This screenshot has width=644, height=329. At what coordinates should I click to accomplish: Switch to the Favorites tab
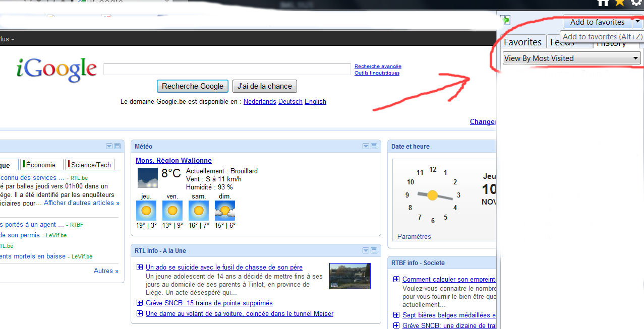click(522, 42)
